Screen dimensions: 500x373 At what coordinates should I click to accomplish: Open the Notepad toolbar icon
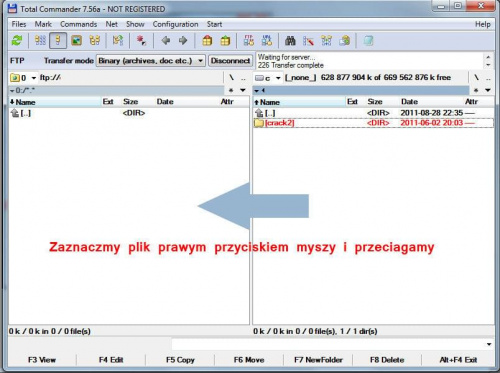tap(368, 41)
